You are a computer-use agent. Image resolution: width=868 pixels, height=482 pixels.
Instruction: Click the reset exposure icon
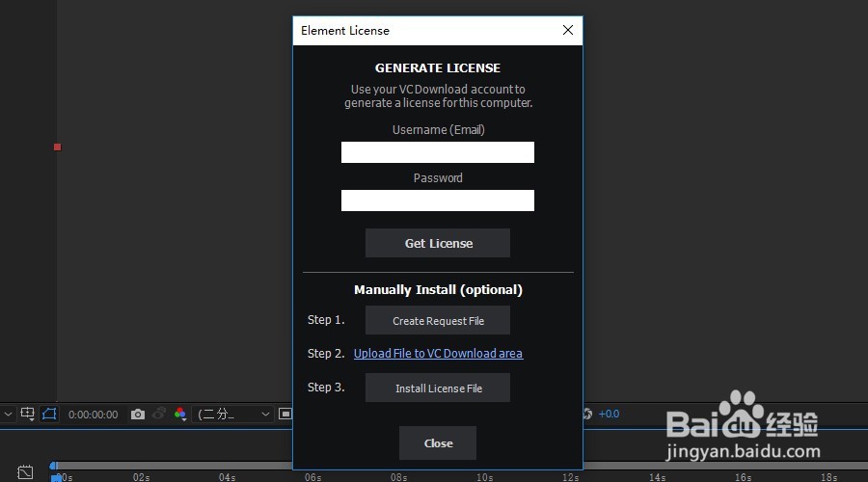588,414
